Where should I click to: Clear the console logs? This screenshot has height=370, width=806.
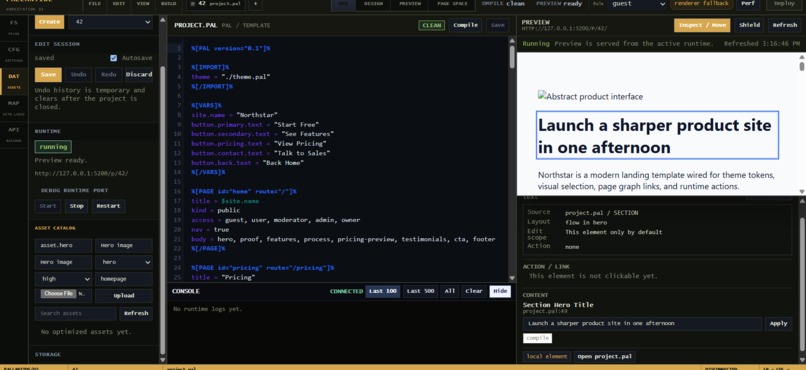(x=473, y=291)
